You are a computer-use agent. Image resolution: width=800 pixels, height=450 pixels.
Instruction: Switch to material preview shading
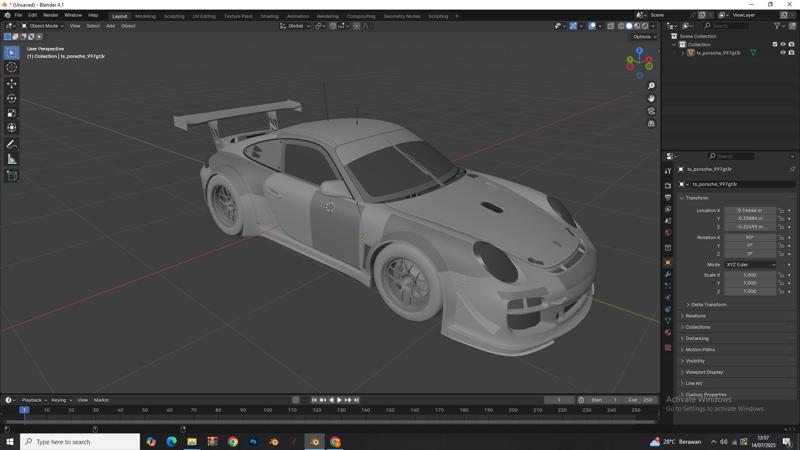(x=637, y=26)
